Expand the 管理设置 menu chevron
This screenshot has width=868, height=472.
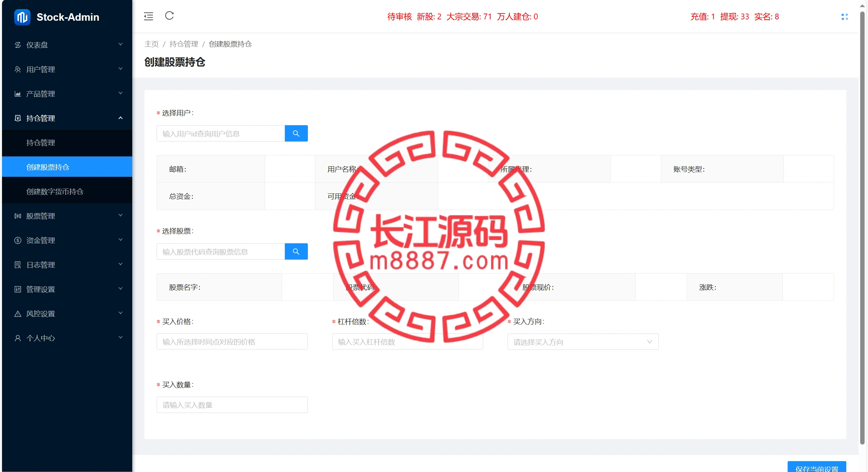120,289
